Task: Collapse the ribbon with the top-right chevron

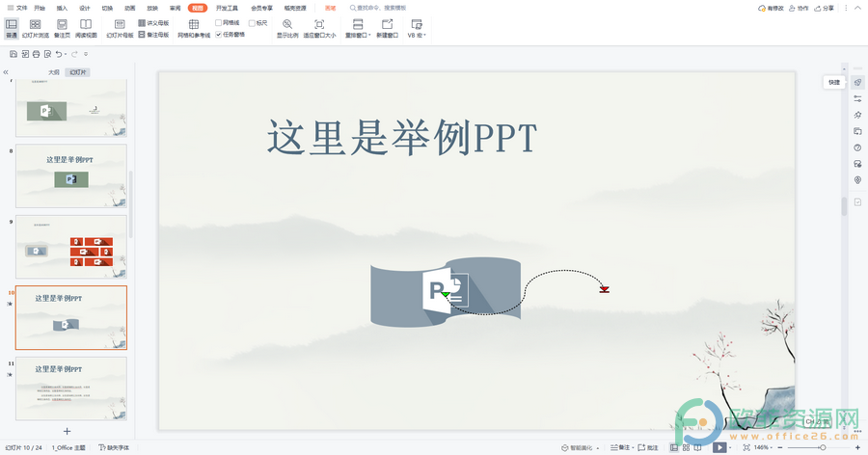Action: (857, 9)
